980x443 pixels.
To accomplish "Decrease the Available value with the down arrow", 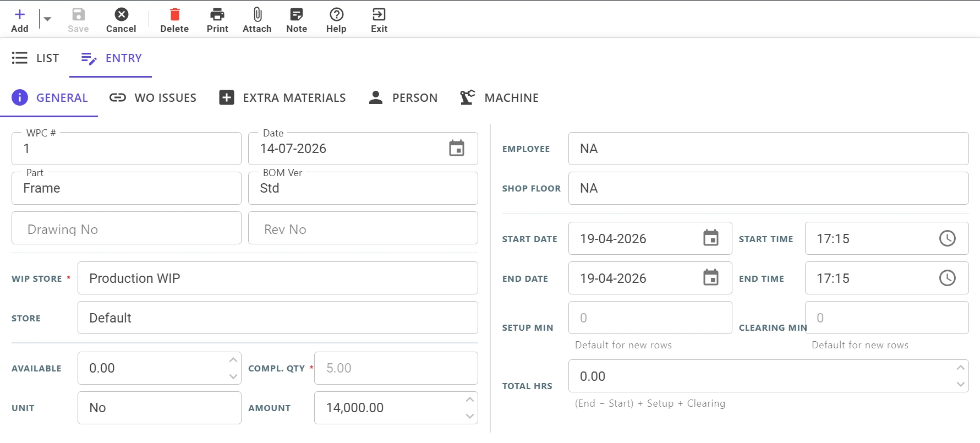I will [233, 376].
